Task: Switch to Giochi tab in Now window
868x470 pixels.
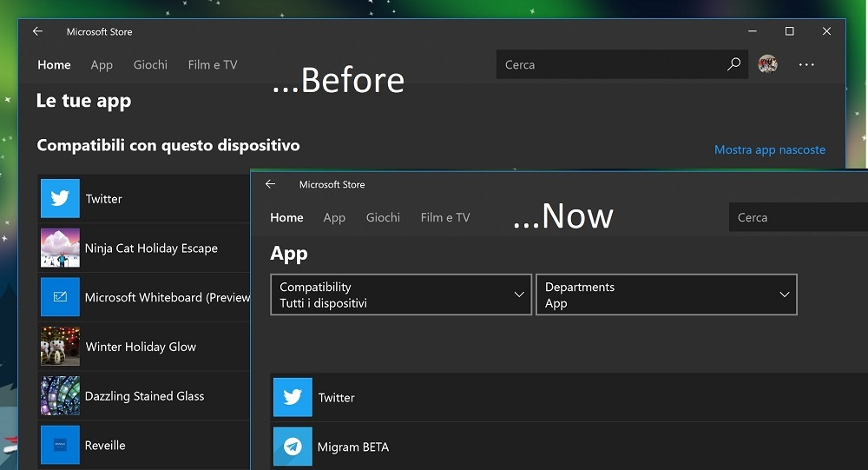Action: [383, 218]
